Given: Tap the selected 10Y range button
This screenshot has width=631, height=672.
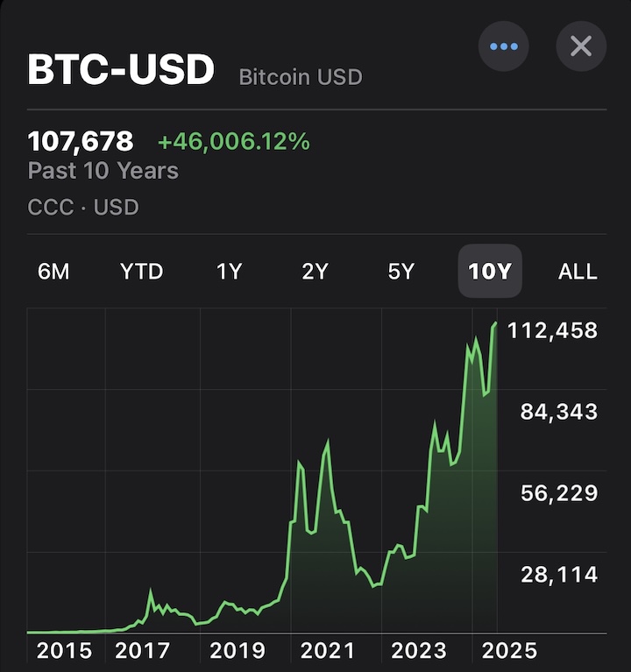Looking at the screenshot, I should coord(490,272).
